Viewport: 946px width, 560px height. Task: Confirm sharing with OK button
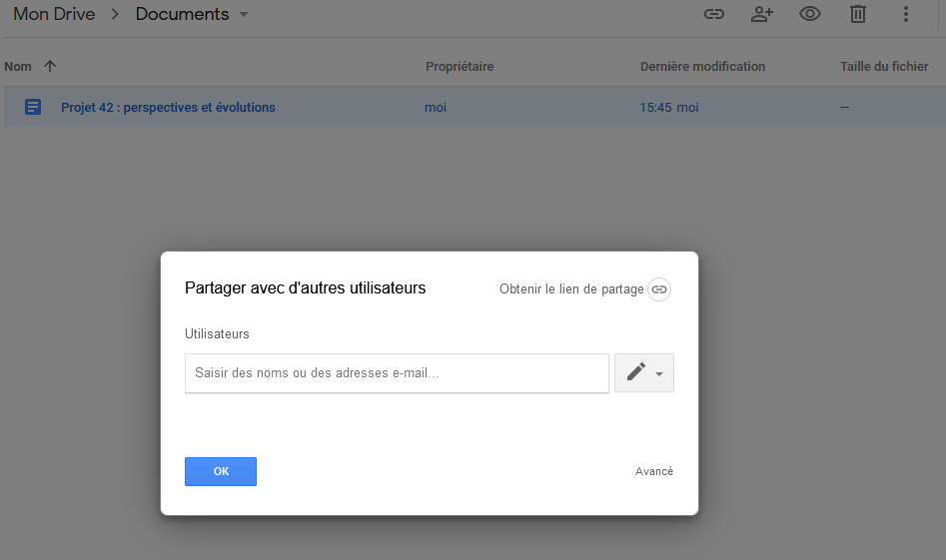(x=221, y=471)
